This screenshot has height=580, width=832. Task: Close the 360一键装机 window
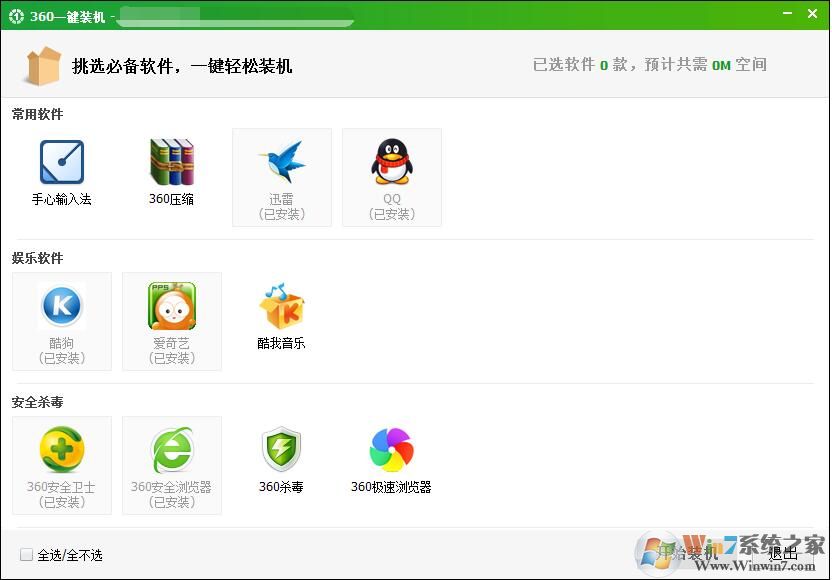(x=812, y=13)
